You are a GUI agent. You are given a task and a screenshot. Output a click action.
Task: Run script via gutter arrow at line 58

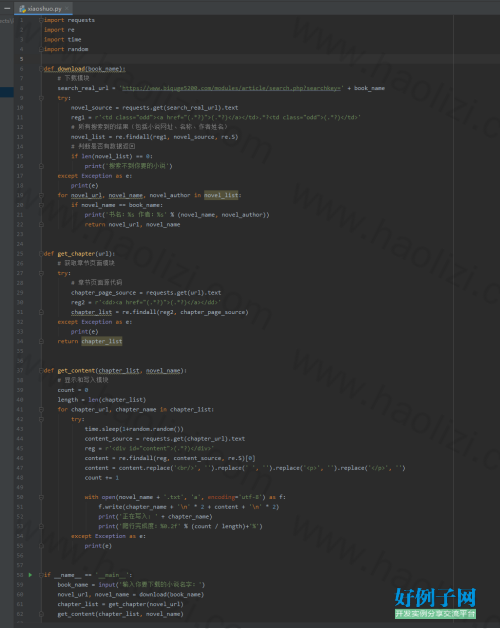click(x=30, y=575)
